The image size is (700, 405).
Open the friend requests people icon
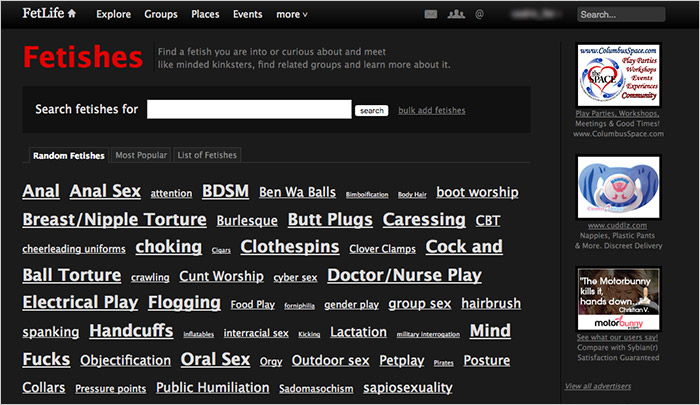point(457,15)
